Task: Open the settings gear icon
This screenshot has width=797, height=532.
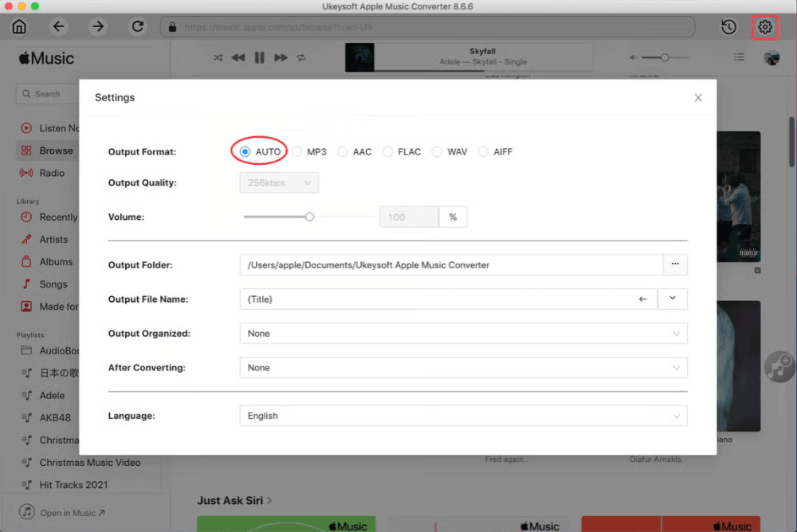Action: pos(764,27)
